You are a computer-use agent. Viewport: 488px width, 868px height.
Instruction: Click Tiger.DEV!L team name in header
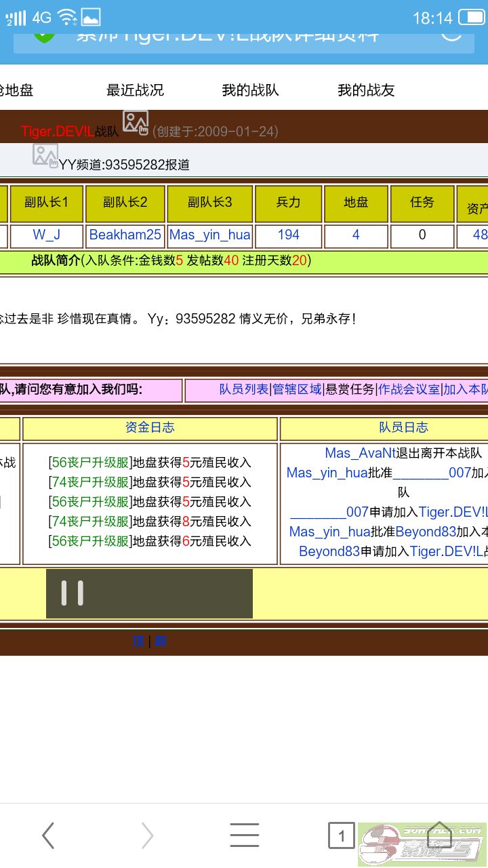(x=58, y=132)
